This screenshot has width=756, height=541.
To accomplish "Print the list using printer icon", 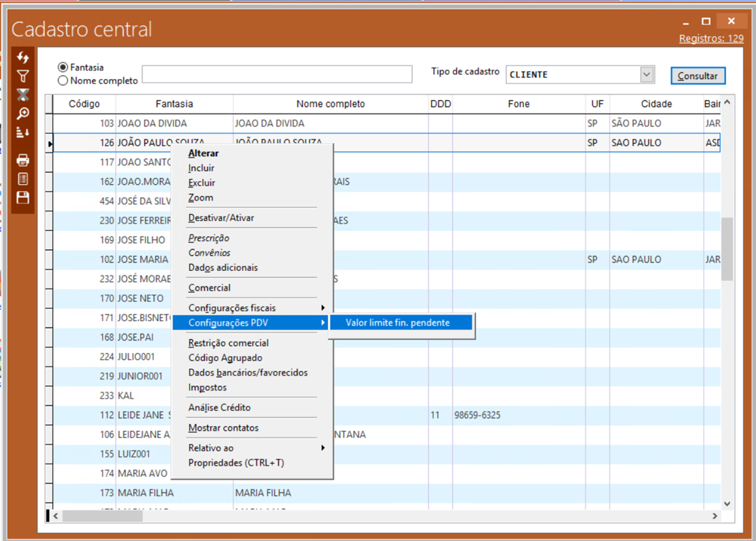I will 23,160.
